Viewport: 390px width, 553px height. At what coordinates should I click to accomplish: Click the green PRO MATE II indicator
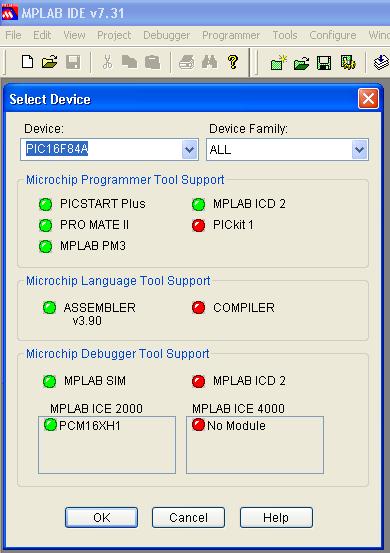click(x=45, y=225)
